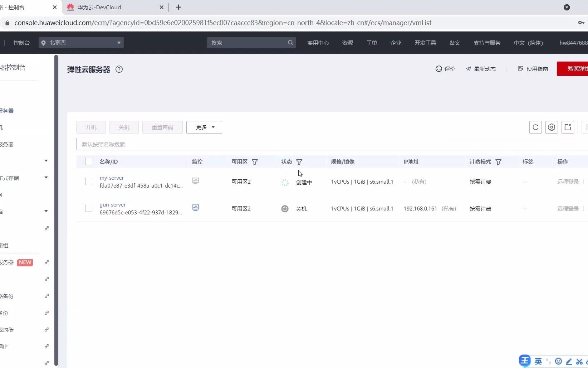588x368 pixels.
Task: Click the sidebar vertical scrollbar
Action: pyautogui.click(x=56, y=210)
